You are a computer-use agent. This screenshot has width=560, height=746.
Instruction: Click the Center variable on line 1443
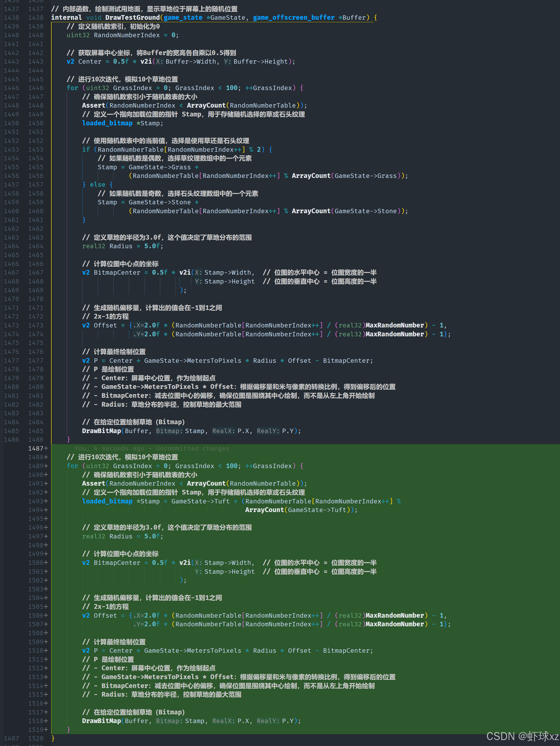pos(90,61)
